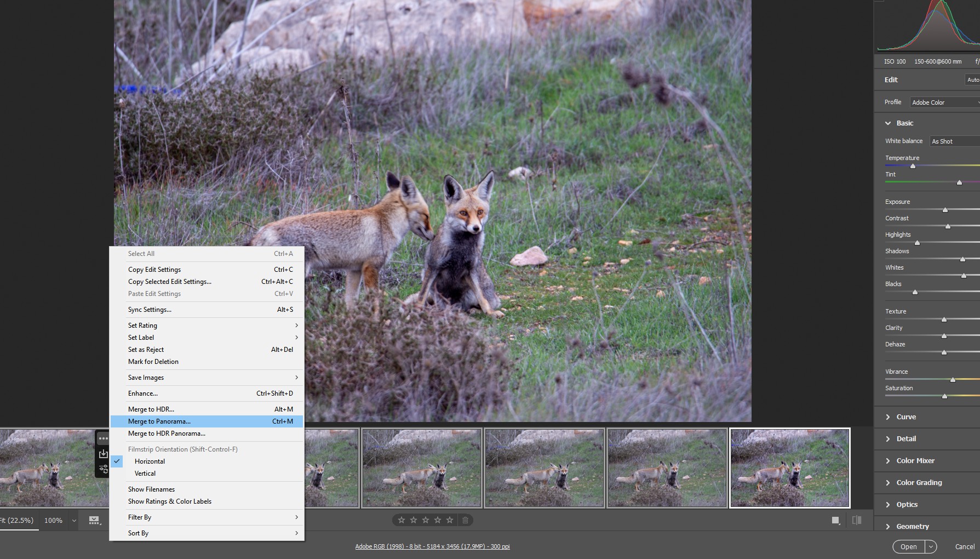Viewport: 980px width, 559px height.
Task: Click the Shadows slider handle
Action: pos(962,259)
